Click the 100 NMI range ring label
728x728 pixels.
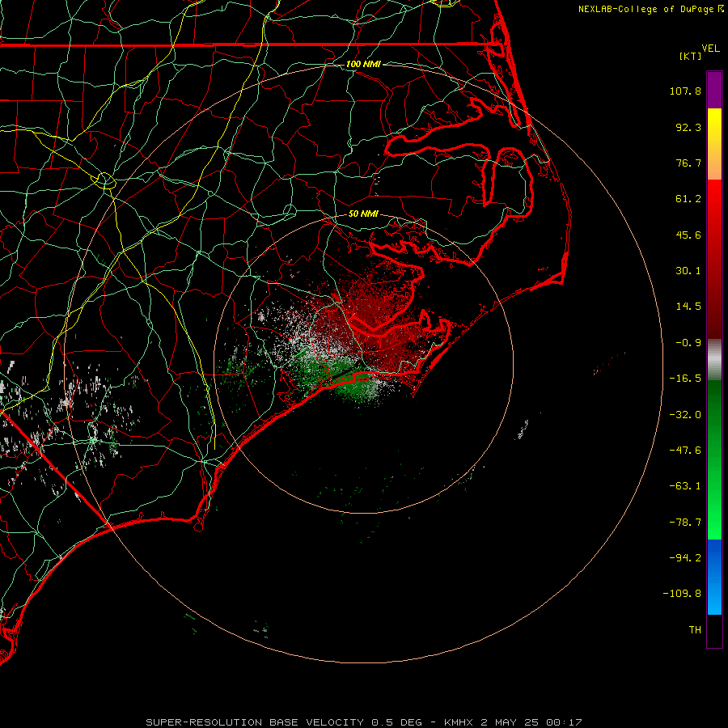(x=363, y=64)
